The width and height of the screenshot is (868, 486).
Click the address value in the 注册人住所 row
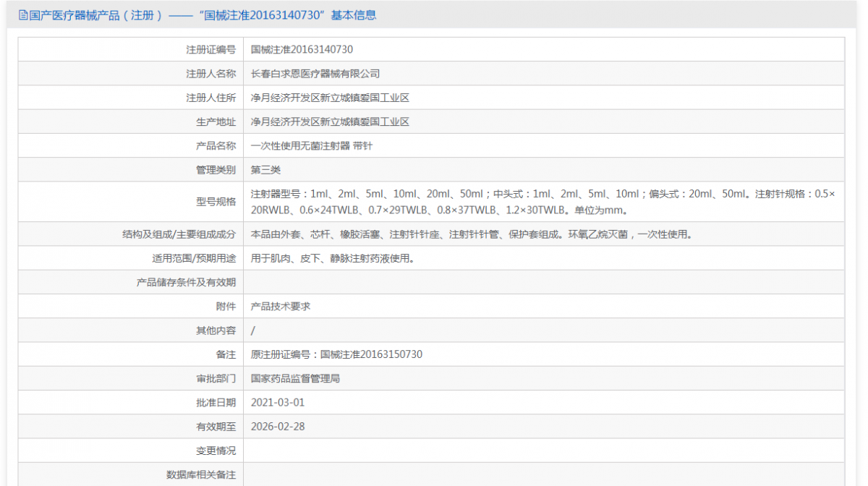click(330, 98)
